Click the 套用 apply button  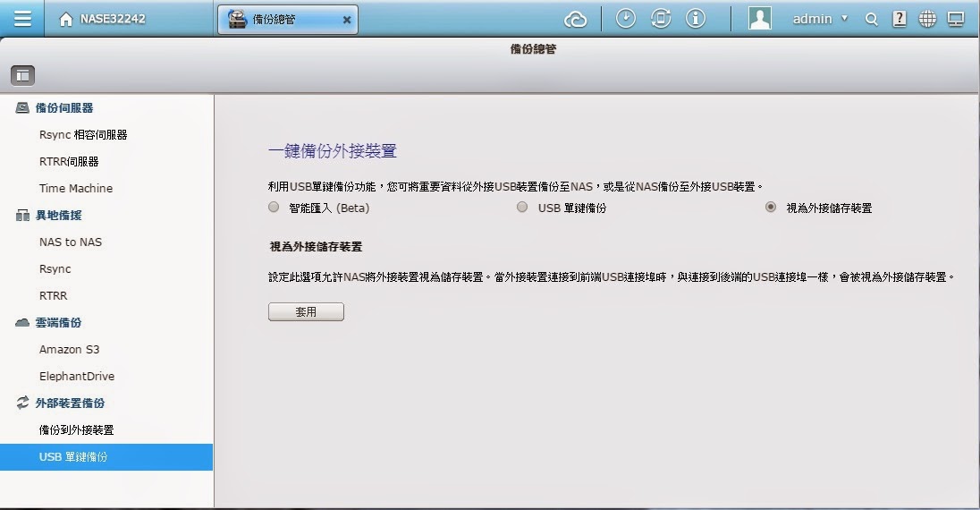tap(306, 311)
